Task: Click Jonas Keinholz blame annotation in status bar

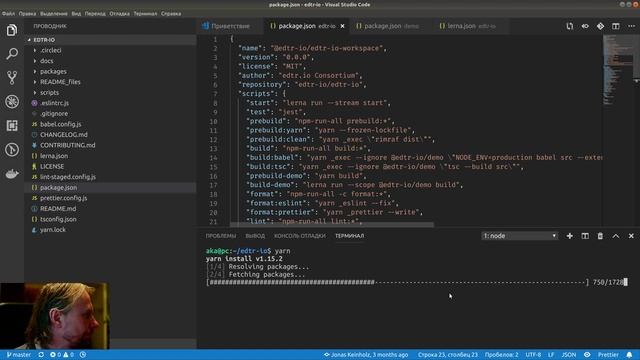Action: click(x=366, y=355)
